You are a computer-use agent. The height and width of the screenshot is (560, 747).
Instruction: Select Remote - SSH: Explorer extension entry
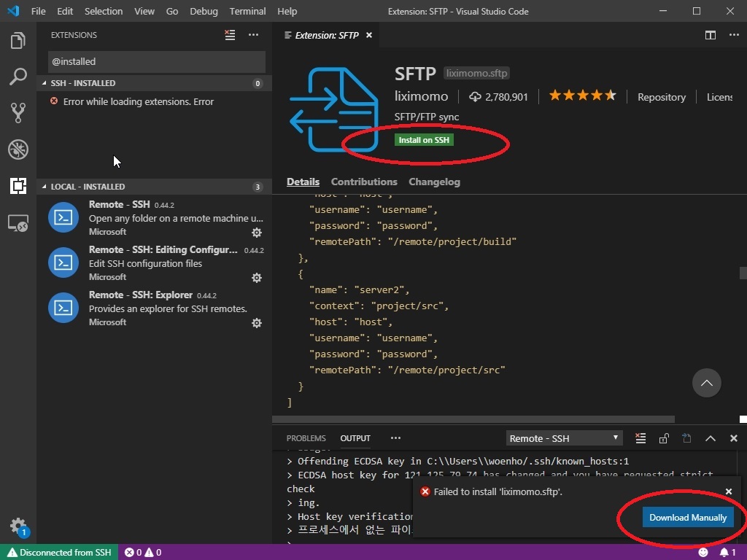(x=154, y=308)
